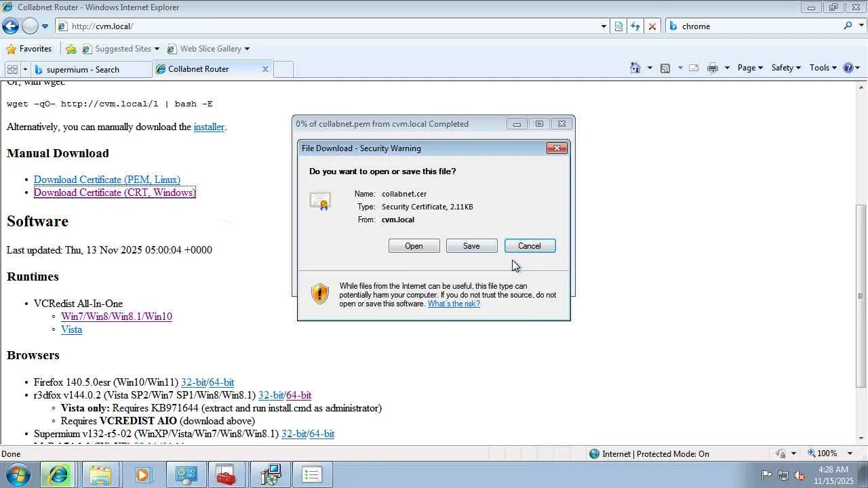Screen dimensions: 868x488
Task: Click the Help question mark icon
Action: [x=848, y=68]
